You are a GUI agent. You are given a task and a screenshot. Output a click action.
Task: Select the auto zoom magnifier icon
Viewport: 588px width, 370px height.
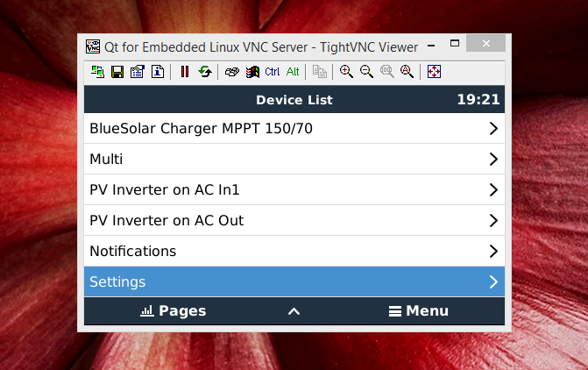[x=407, y=72]
